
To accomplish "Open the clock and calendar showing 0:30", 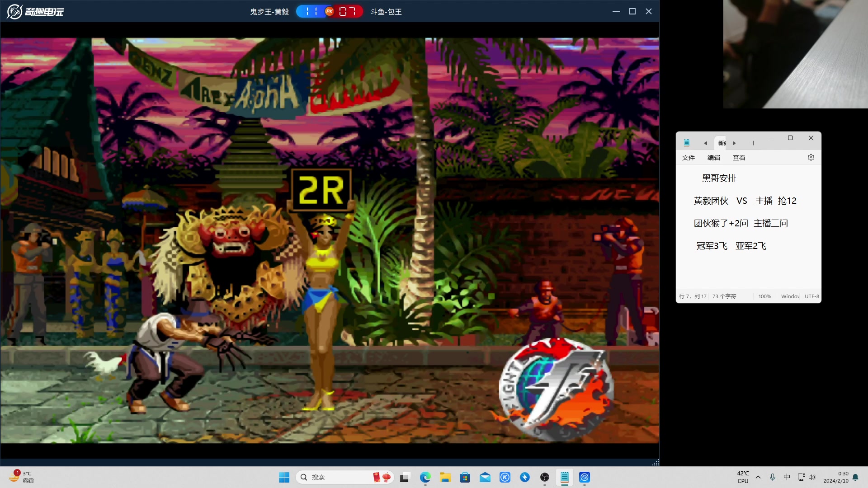I will click(x=836, y=477).
